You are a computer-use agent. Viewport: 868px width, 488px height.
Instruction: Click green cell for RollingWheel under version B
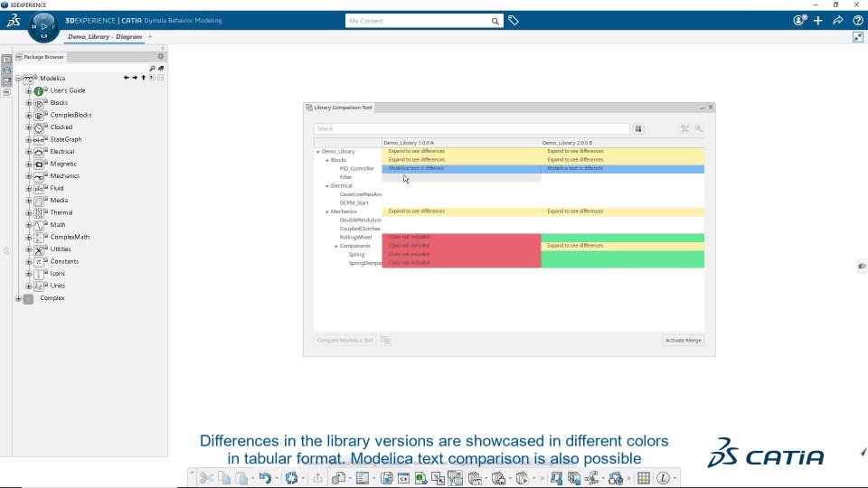coord(622,238)
